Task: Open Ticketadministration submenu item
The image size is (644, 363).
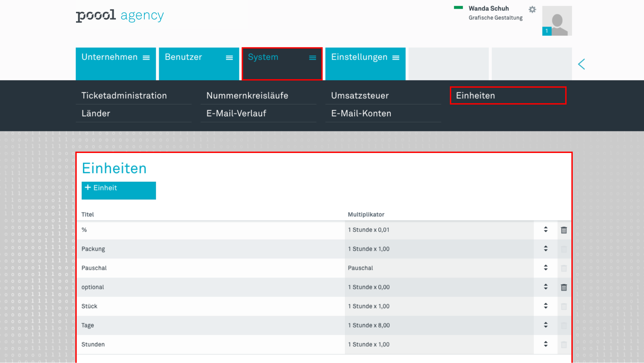Action: click(134, 96)
